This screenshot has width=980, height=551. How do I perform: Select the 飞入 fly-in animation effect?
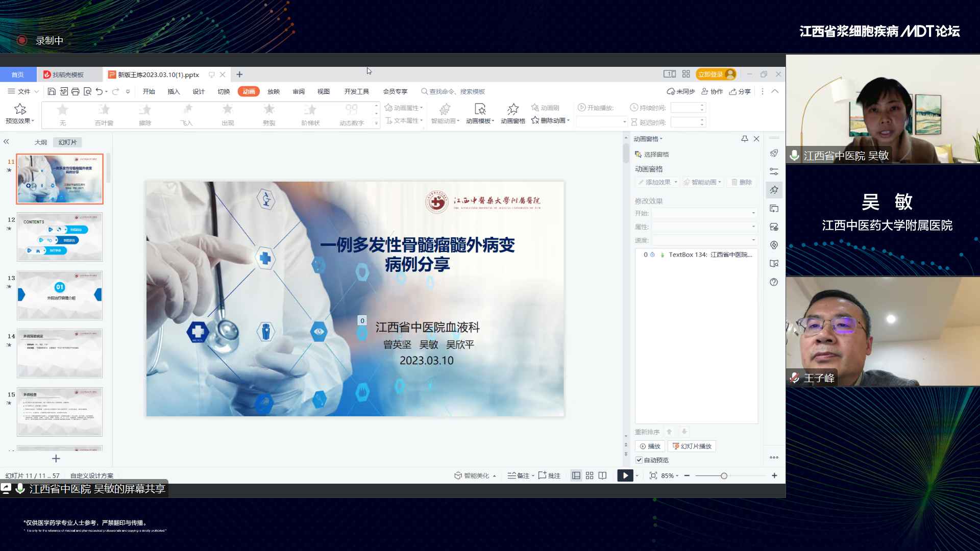pyautogui.click(x=186, y=114)
